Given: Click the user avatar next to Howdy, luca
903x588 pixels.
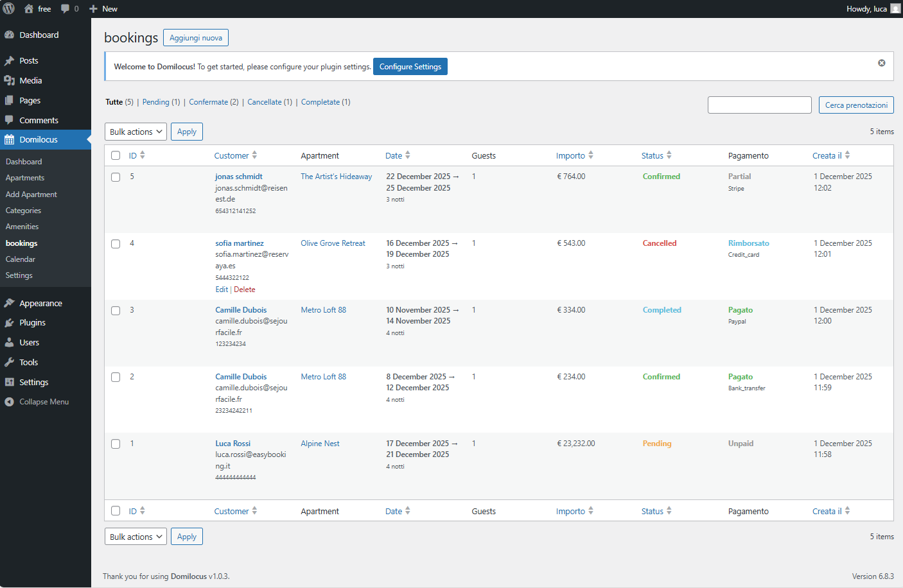Looking at the screenshot, I should pos(895,9).
